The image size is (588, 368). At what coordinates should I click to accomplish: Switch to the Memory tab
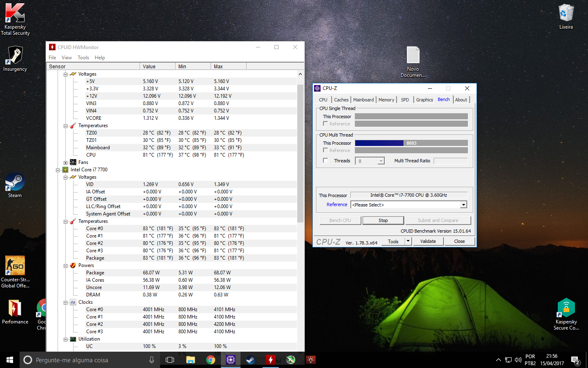click(x=386, y=100)
